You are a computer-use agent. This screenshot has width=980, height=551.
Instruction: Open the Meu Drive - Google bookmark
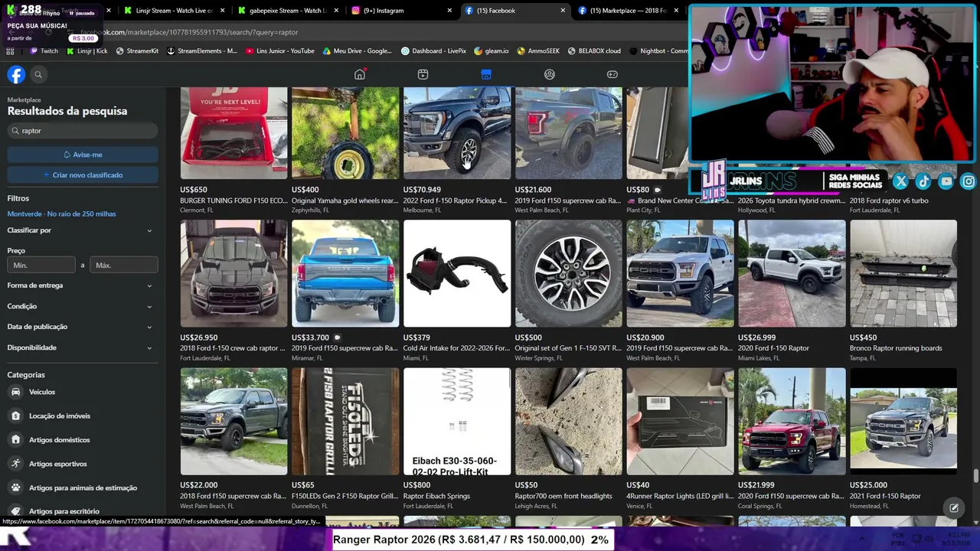pos(357,51)
